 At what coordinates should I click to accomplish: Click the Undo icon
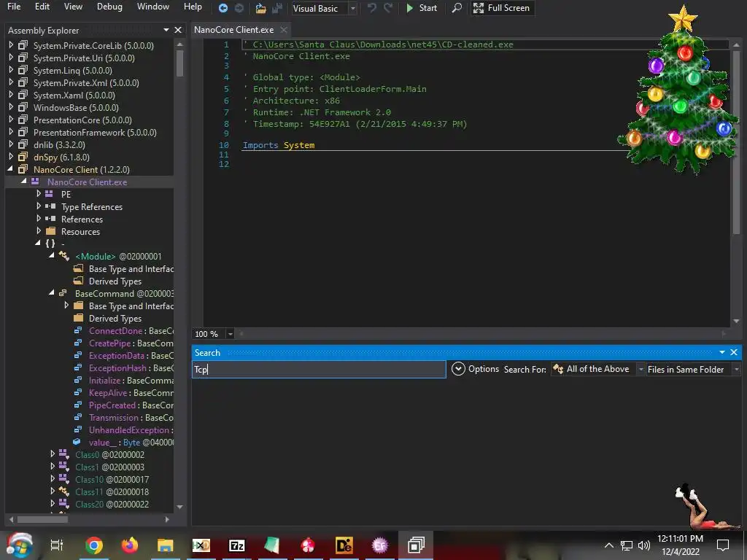372,8
